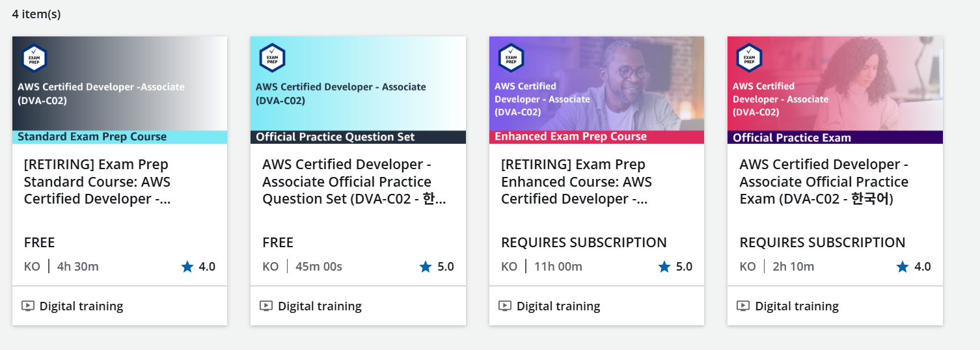Screen dimensions: 980x350
Task: Click 5.0 star icon on Enhanced Course card
Action: click(664, 266)
